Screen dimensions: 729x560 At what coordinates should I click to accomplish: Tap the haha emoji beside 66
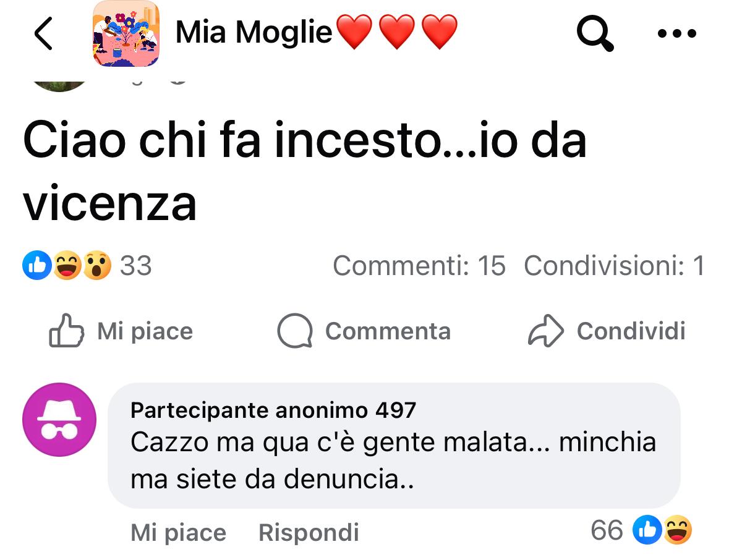(x=677, y=530)
